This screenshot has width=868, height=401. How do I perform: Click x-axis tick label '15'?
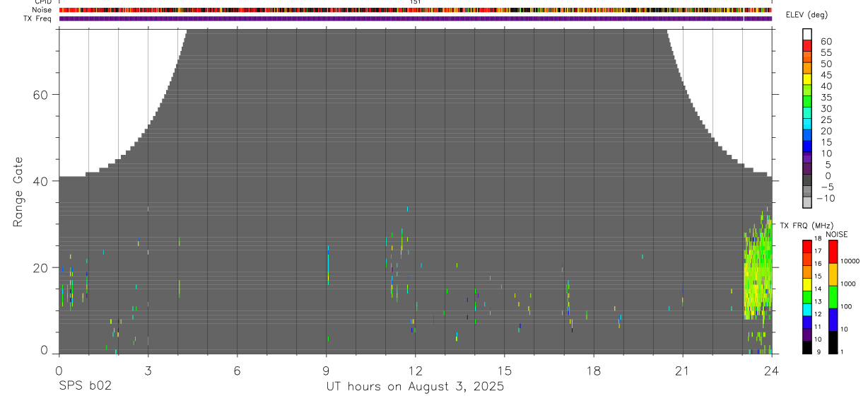[505, 371]
